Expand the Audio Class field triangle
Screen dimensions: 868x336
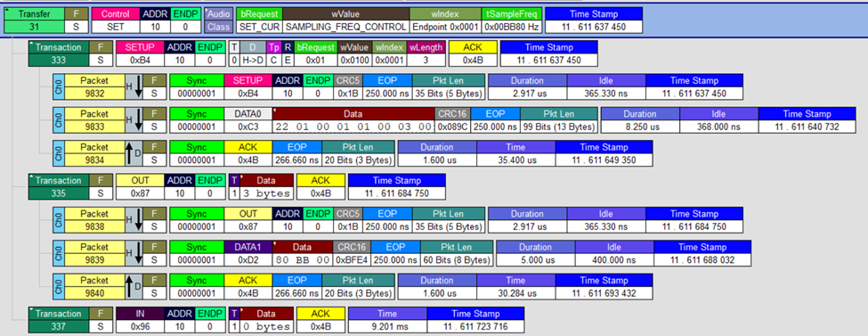click(207, 11)
